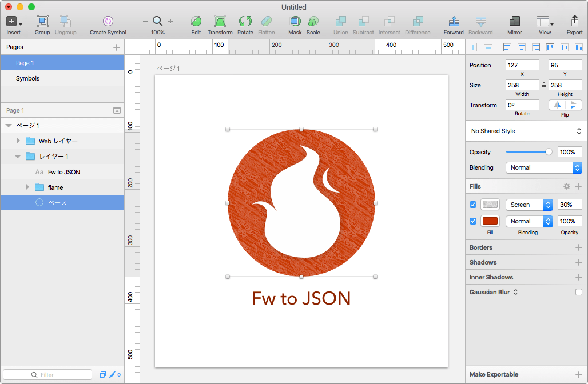Click the Scale tool icon
Image resolution: width=588 pixels, height=384 pixels.
(313, 22)
